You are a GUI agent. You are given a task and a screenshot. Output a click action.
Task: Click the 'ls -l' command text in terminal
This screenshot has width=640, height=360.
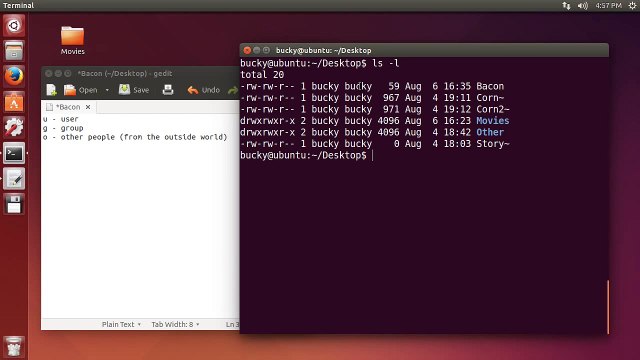pos(385,63)
